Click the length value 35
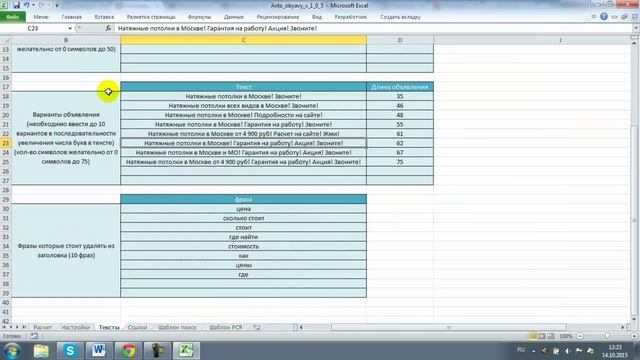Image resolution: width=640 pixels, height=360 pixels. tap(400, 96)
